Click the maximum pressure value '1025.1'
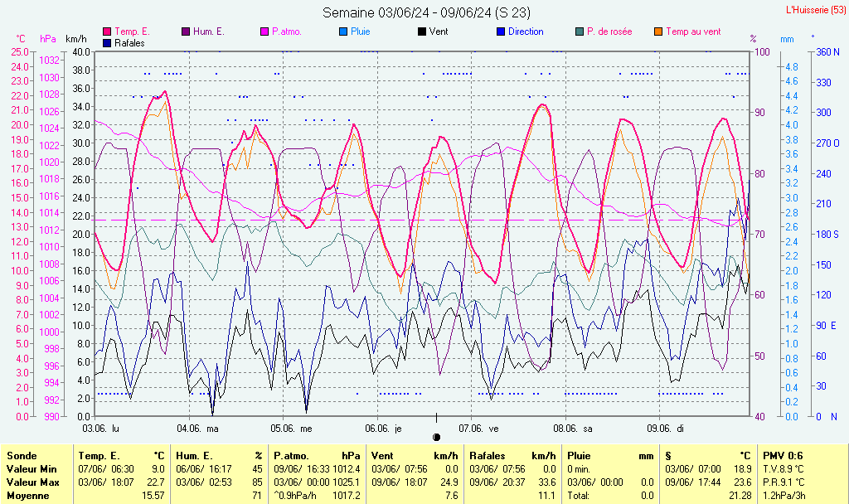The width and height of the screenshot is (849, 504). [x=347, y=482]
